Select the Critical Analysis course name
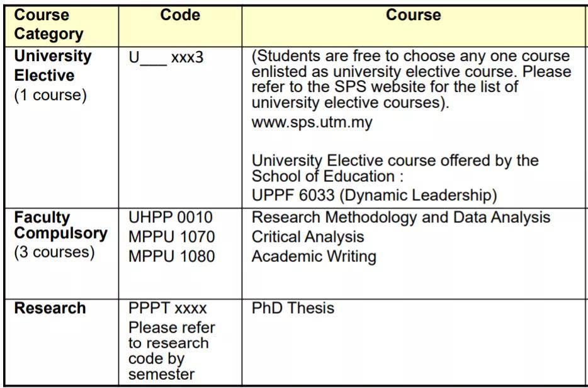588x388 pixels. click(x=307, y=237)
